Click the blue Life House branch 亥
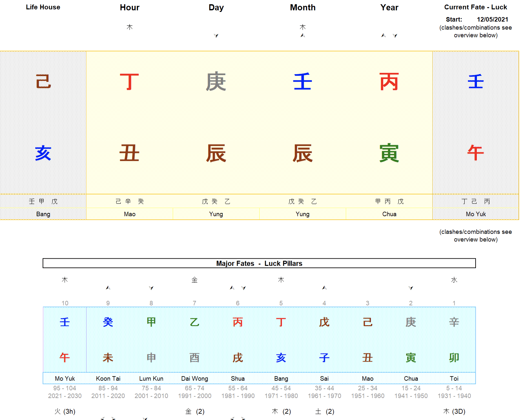The height and width of the screenshot is (420, 525). 43,153
